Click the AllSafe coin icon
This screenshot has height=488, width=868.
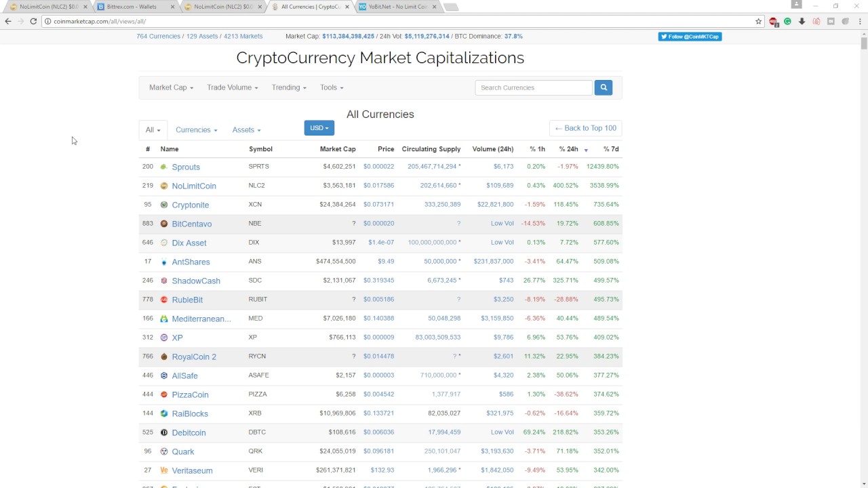163,375
